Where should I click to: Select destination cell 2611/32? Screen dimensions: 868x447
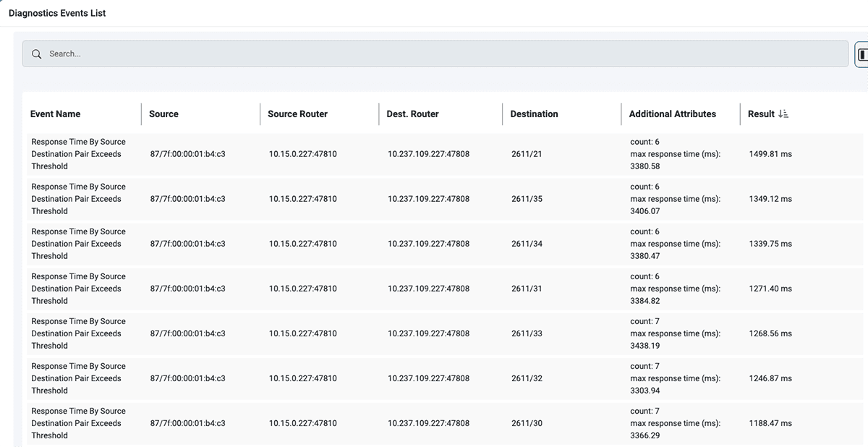pyautogui.click(x=527, y=378)
